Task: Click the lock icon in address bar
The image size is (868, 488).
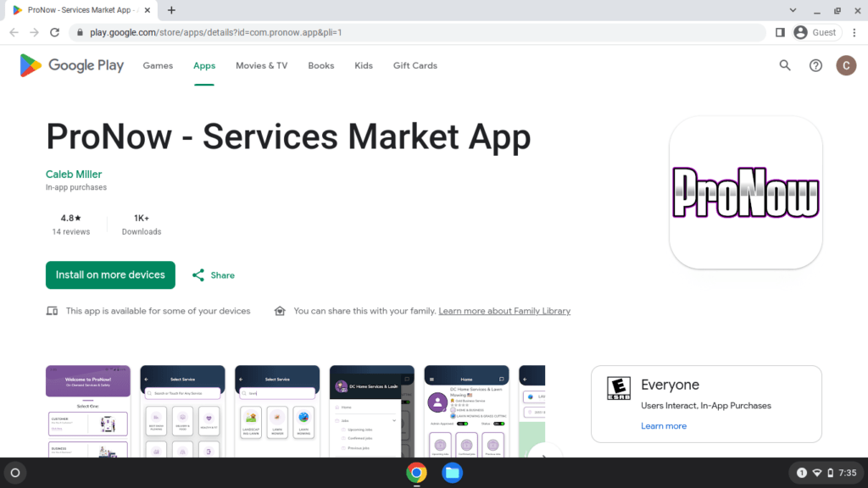Action: (x=81, y=33)
